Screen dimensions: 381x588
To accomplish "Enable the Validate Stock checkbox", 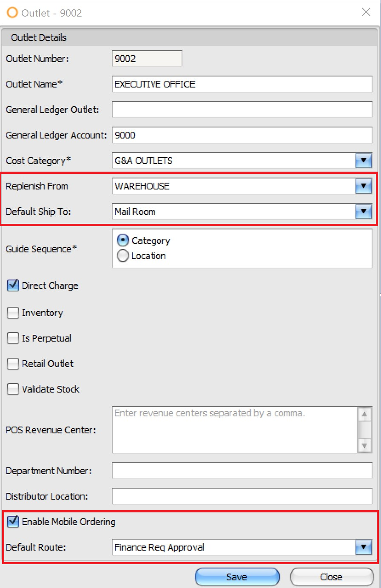I will 13,389.
